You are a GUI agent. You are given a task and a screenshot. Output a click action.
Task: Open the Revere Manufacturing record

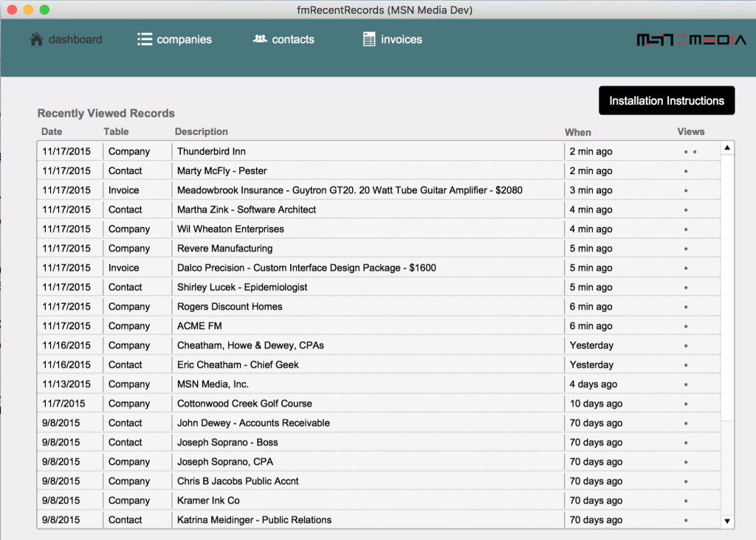tap(379, 248)
